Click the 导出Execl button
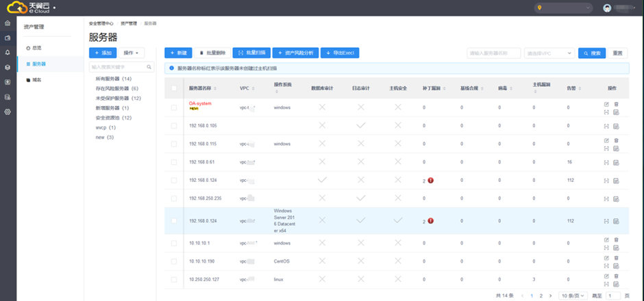The height and width of the screenshot is (301, 644). click(340, 53)
